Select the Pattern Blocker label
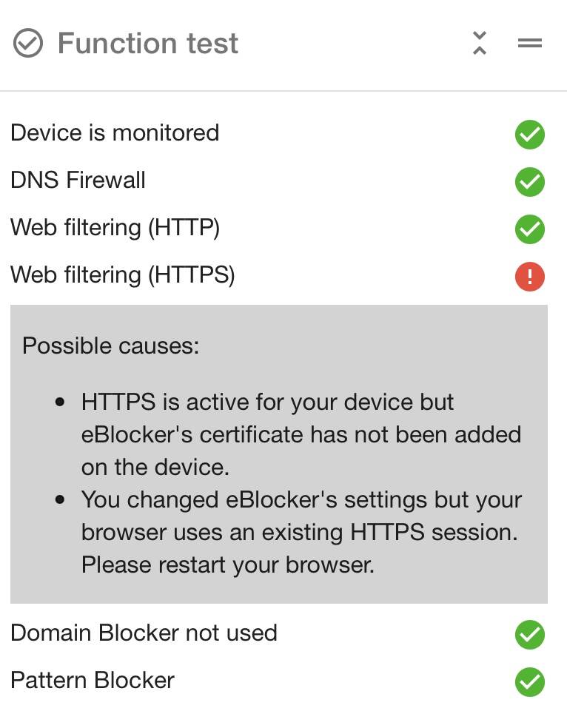Viewport: 567px width, 728px height. coord(93,681)
